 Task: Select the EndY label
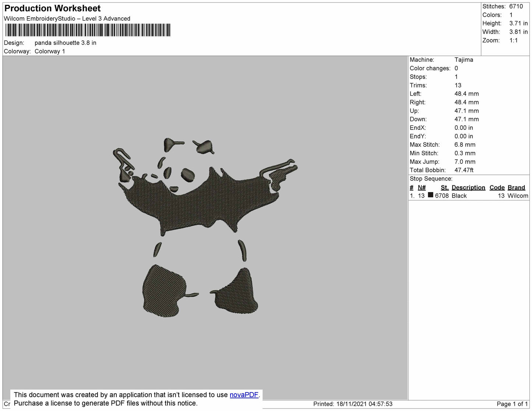tap(418, 136)
